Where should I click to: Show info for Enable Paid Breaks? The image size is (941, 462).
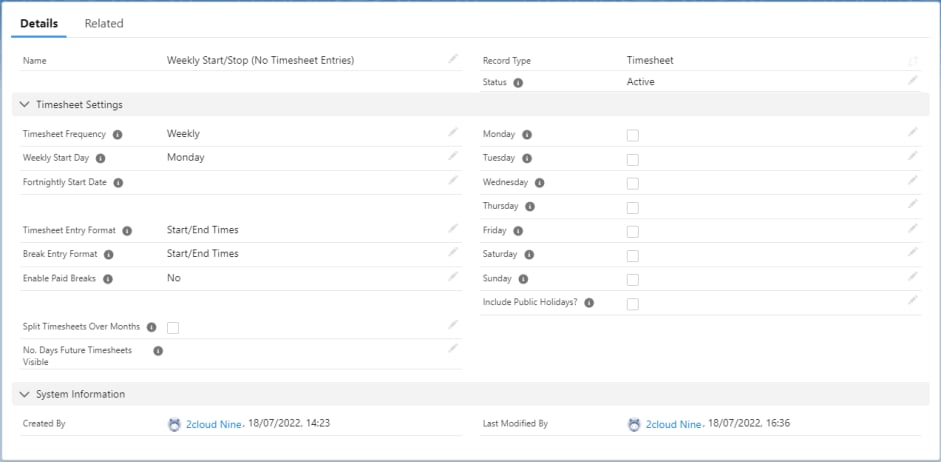[107, 279]
